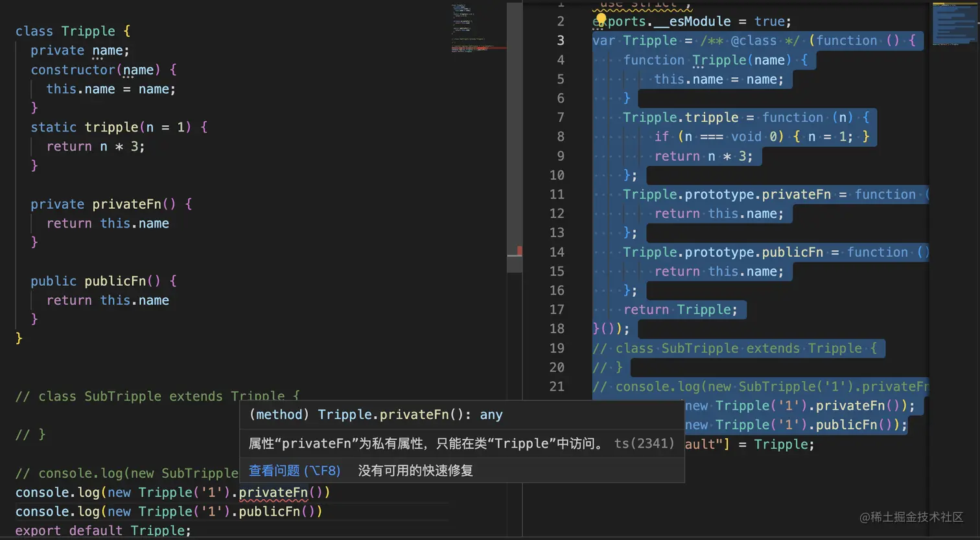Image resolution: width=980 pixels, height=540 pixels.
Task: Click the red-underlined "privateFn" call in left editor
Action: click(x=274, y=493)
